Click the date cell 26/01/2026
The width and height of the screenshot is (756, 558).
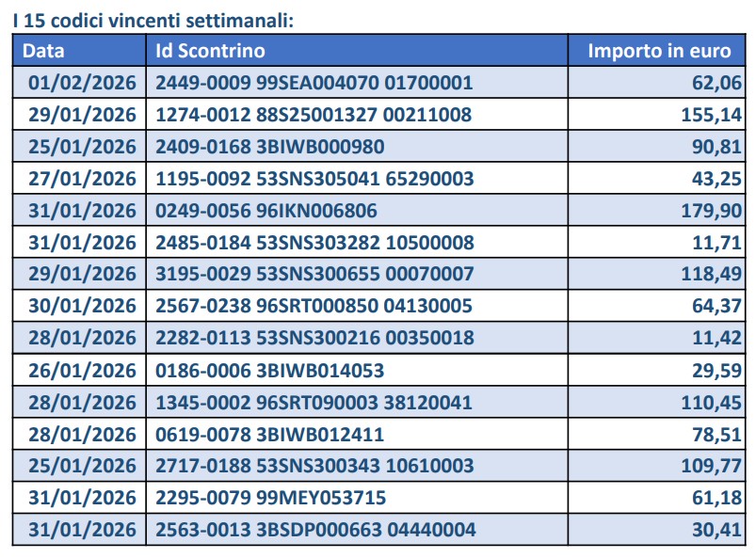83,370
